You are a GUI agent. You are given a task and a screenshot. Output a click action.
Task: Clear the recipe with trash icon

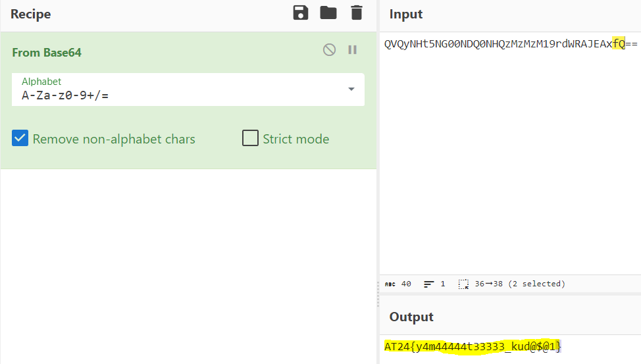356,13
